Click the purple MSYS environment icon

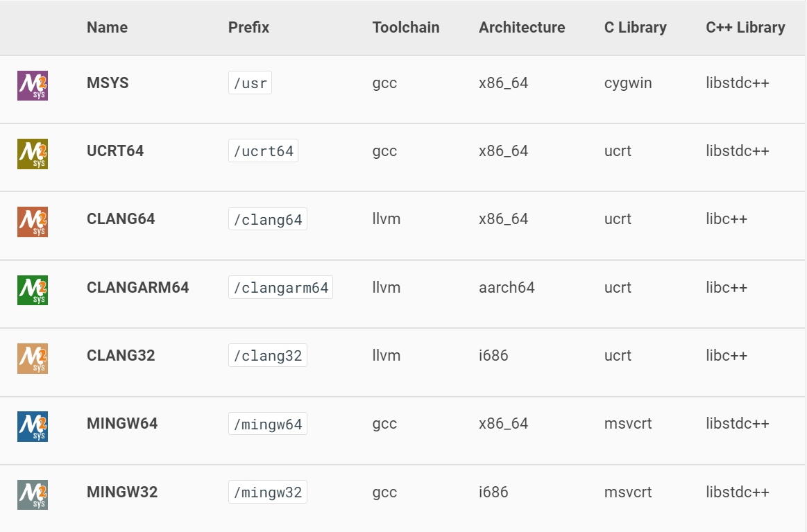pos(33,85)
